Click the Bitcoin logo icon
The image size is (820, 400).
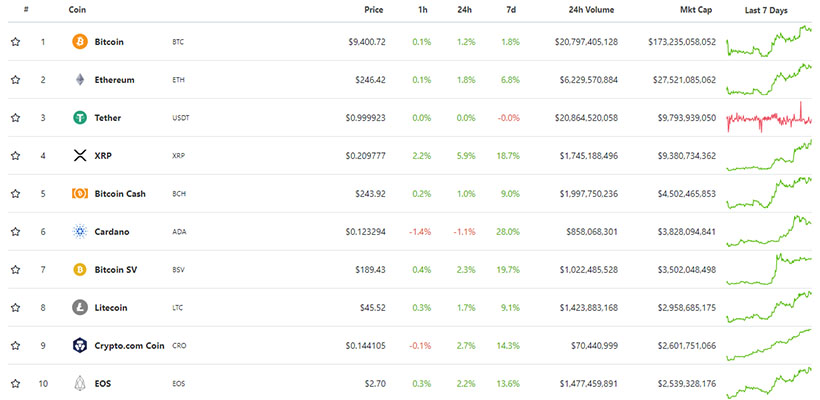(79, 42)
